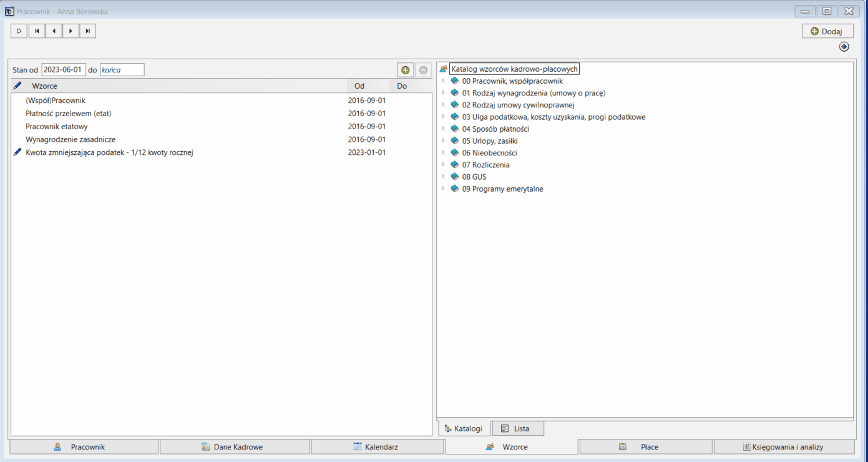Expand the 03 Ulga podatkowa node
The image size is (868, 462).
[x=443, y=117]
